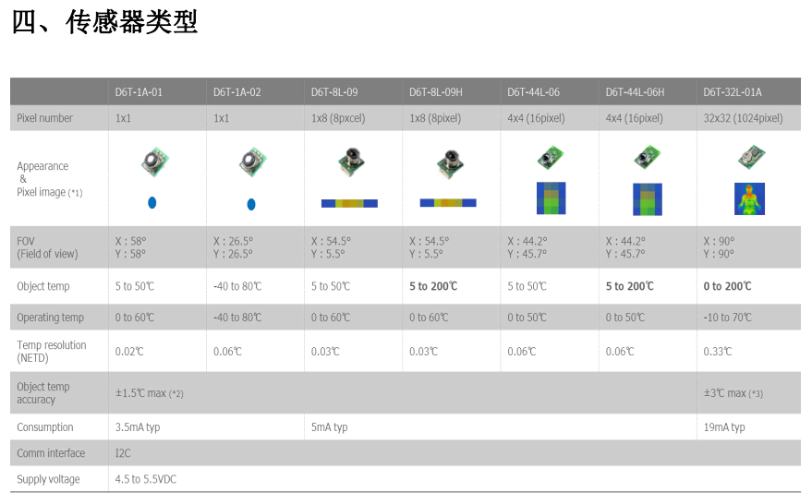The width and height of the screenshot is (812, 504).
Task: Click the "I2C" comm interface cell
Action: [x=124, y=453]
